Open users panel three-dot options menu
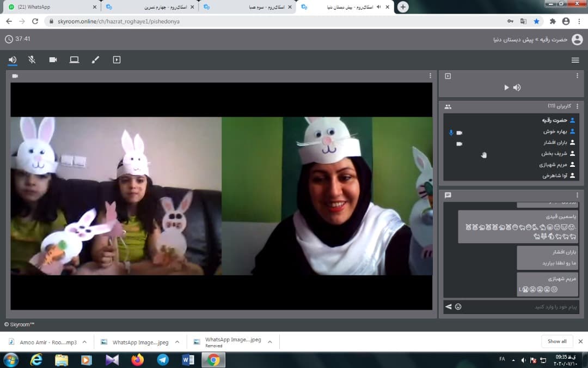 (x=577, y=106)
